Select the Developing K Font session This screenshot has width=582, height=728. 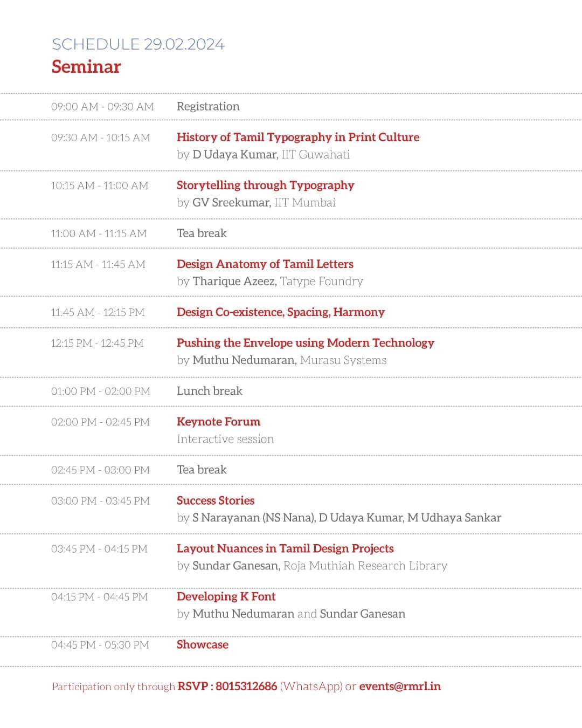226,596
